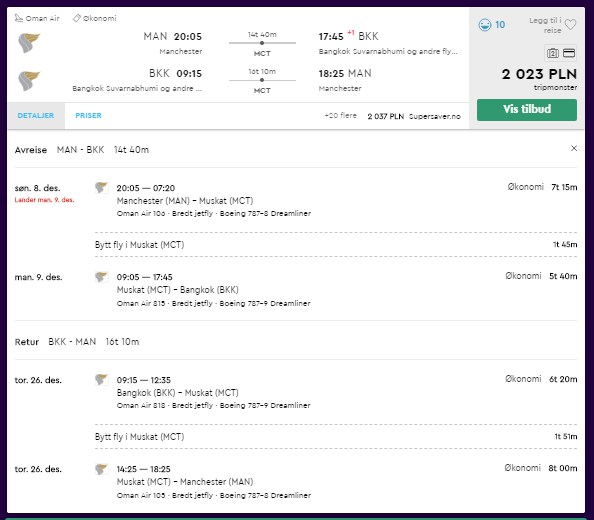Open the 2 037 PLN Supersaver.no offer
The image size is (594, 520).
[414, 116]
